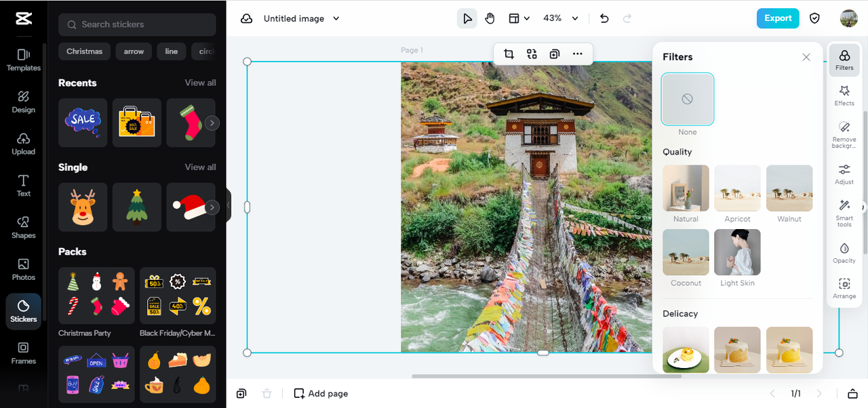This screenshot has height=408, width=868.
Task: Close the Filters panel
Action: pos(806,57)
